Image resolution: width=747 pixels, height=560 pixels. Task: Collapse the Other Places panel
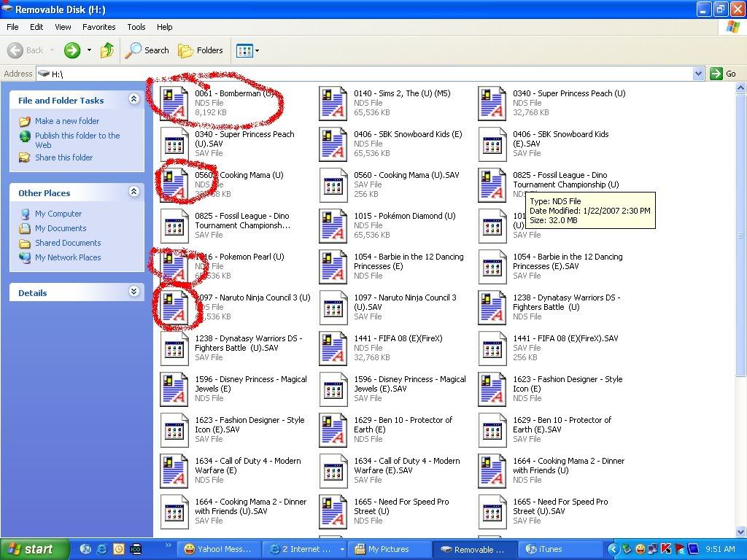[x=134, y=192]
